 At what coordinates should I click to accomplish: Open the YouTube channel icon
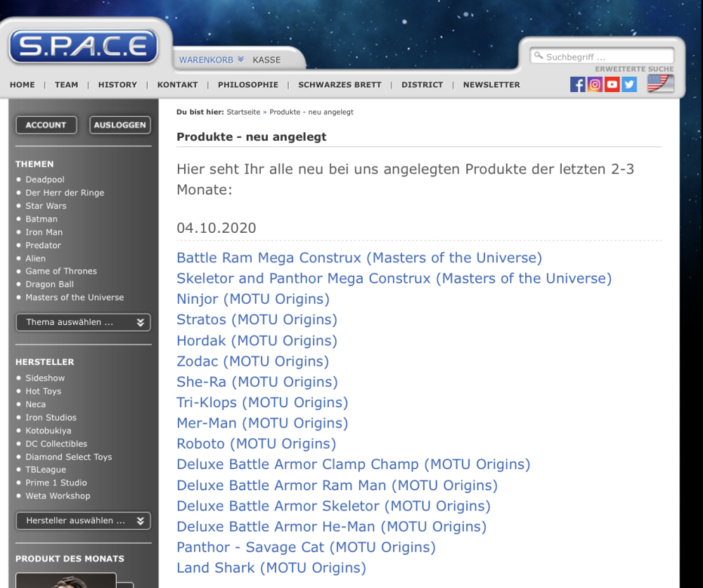612,84
